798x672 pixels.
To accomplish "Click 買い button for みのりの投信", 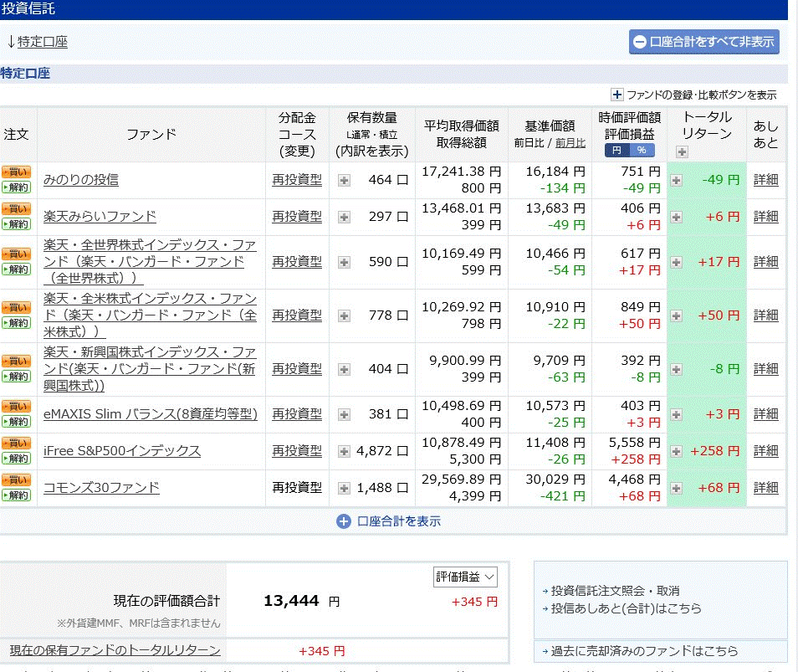I will point(16,172).
